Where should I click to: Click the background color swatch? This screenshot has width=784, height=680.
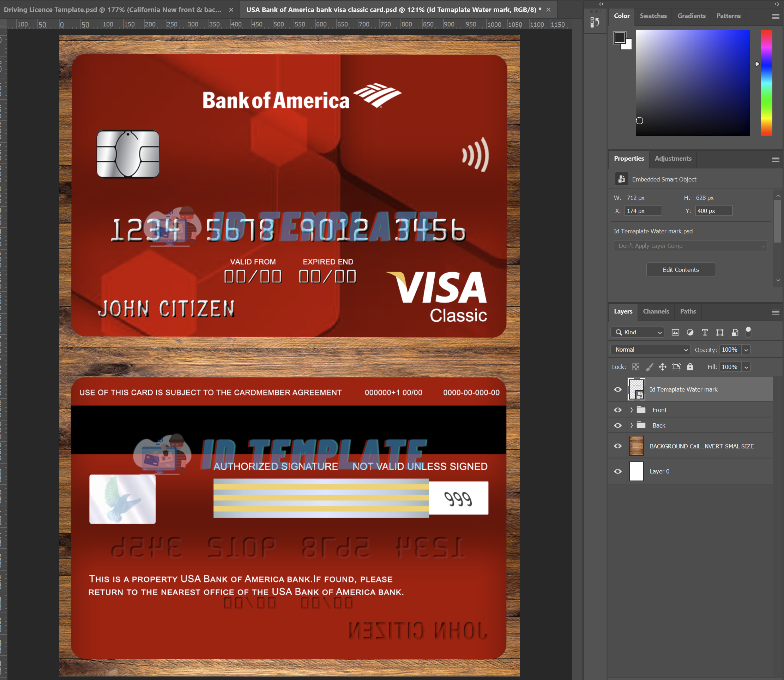click(x=628, y=46)
